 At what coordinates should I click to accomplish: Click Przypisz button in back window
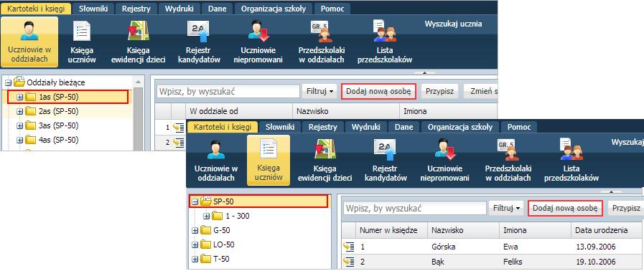(x=439, y=91)
